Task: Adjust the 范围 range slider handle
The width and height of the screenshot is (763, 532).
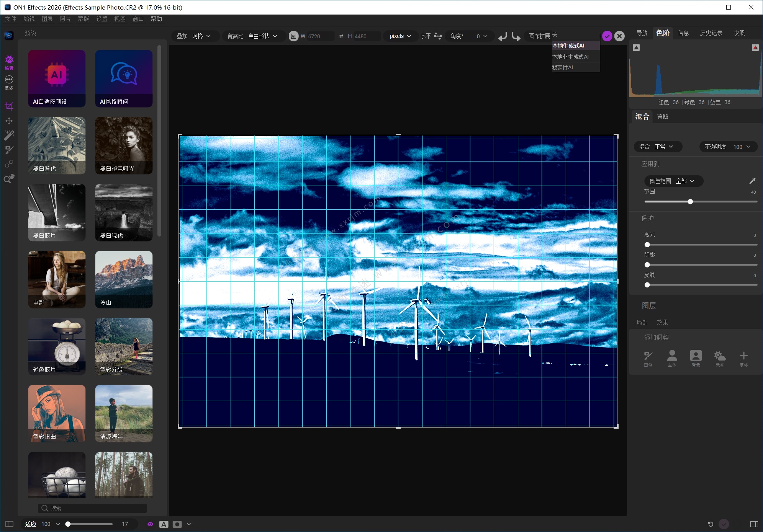Action: [690, 202]
